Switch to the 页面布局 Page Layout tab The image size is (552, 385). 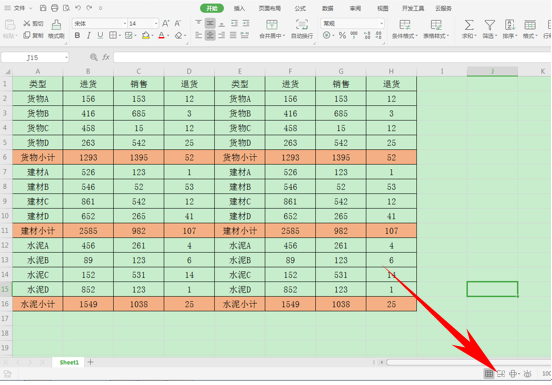click(270, 8)
